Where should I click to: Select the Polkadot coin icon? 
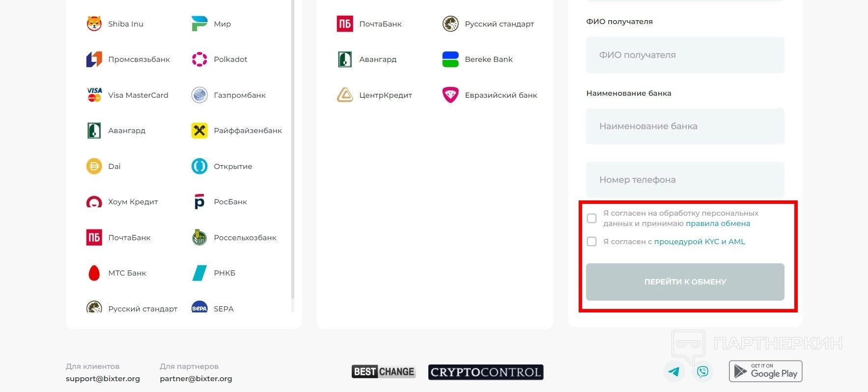tap(199, 59)
